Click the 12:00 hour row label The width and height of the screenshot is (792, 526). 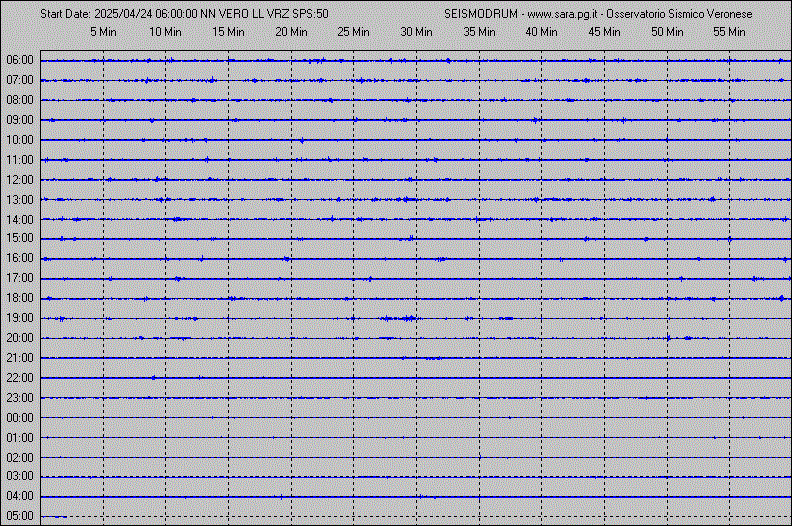pos(20,180)
